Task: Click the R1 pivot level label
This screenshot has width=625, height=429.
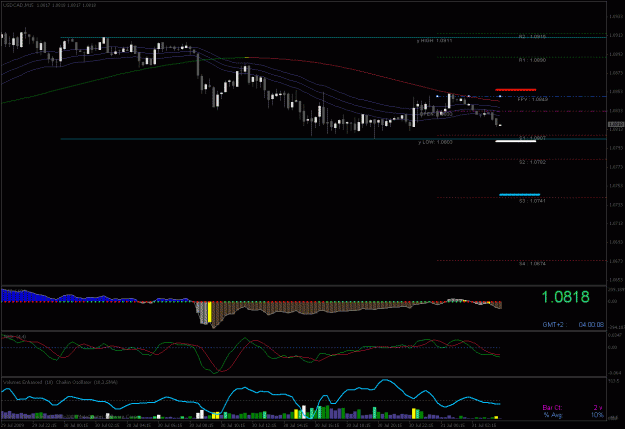Action: coord(532,60)
